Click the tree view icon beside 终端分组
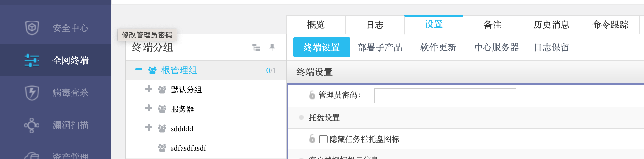Viewport: 644px width, 159px height. 256,48
